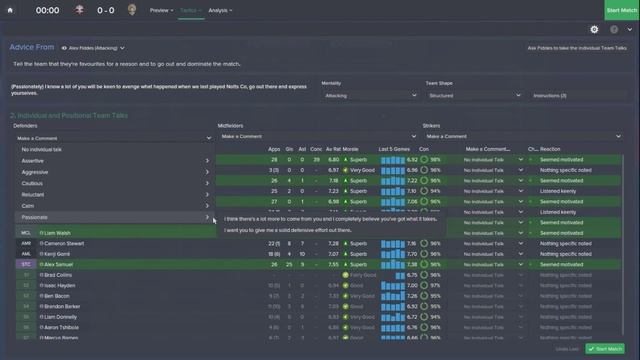640x360 pixels.
Task: Click the STC position badge
Action: coord(26,264)
